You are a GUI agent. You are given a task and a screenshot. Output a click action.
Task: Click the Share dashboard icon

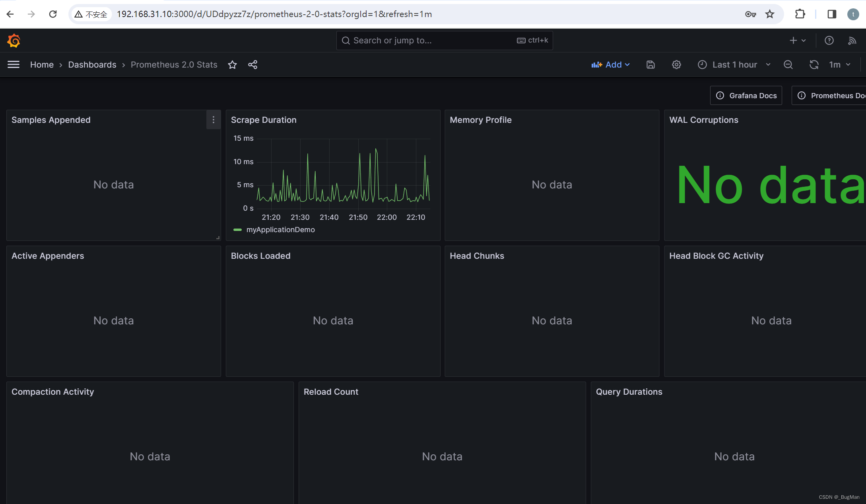[x=252, y=64]
